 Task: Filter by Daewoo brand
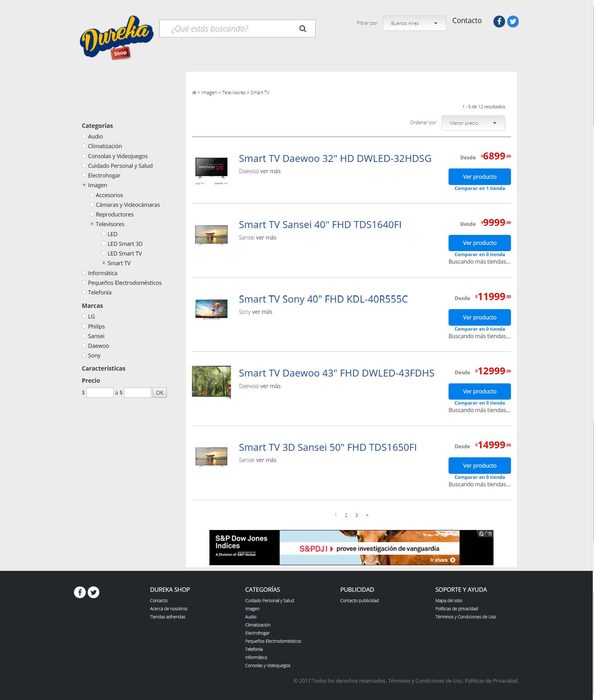point(84,346)
